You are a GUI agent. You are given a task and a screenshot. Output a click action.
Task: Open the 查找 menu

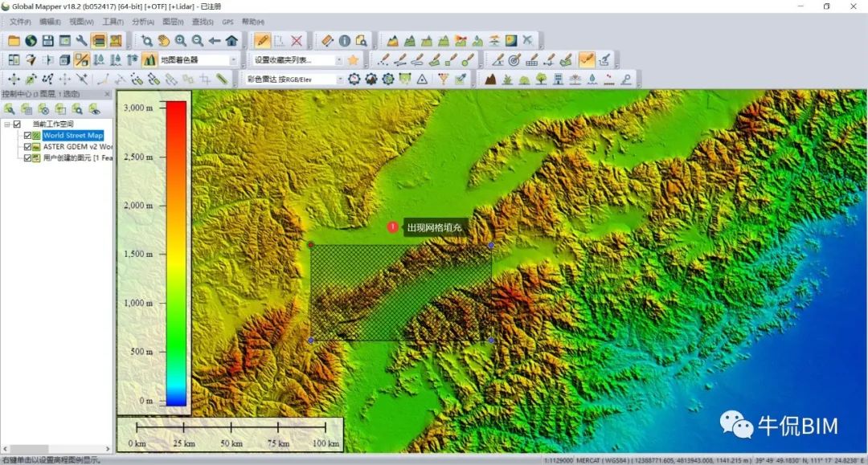click(x=203, y=22)
